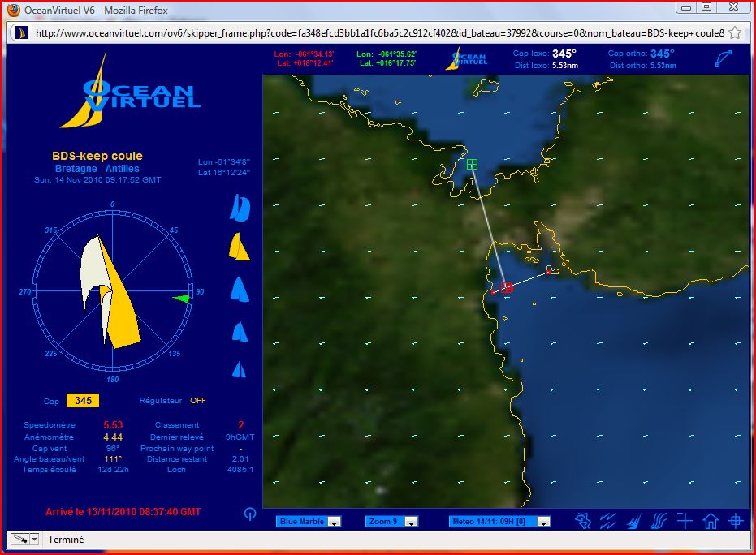
Task: Click the Temps écoulé value 12d 22h
Action: (x=113, y=469)
